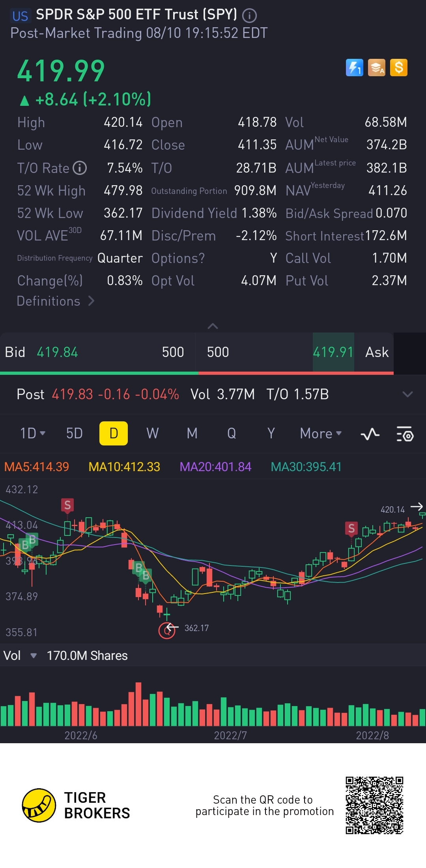Expand the Post market row chevron
The image size is (426, 868).
coord(407,394)
